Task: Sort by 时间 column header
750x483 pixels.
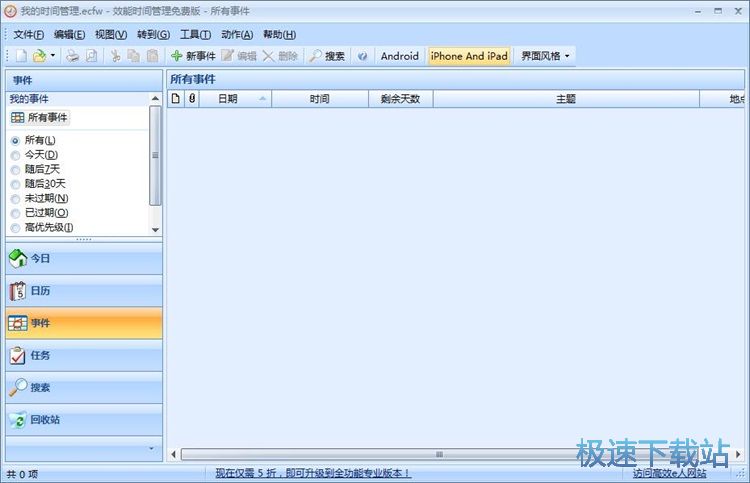Action: click(320, 99)
